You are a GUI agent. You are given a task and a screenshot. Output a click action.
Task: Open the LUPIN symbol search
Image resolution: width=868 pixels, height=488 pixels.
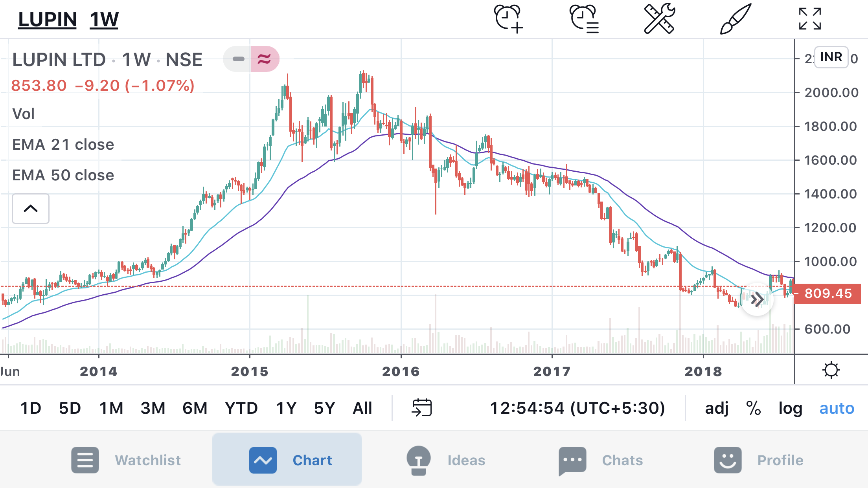(48, 20)
